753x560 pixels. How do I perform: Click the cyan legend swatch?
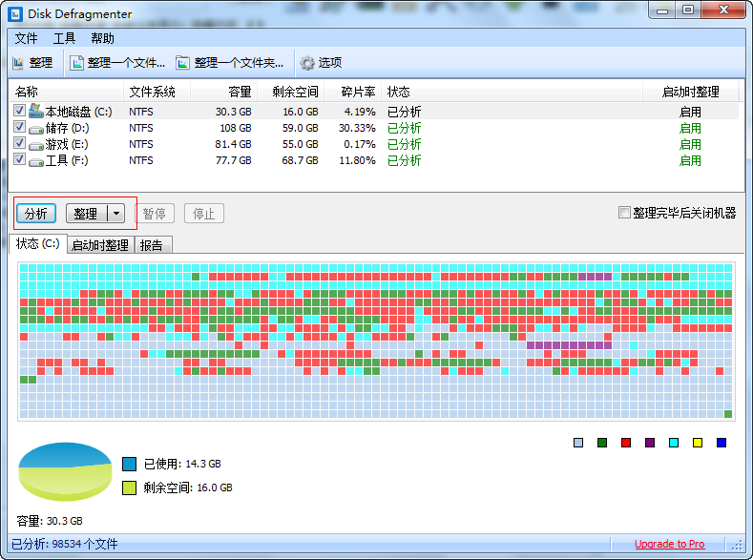674,443
